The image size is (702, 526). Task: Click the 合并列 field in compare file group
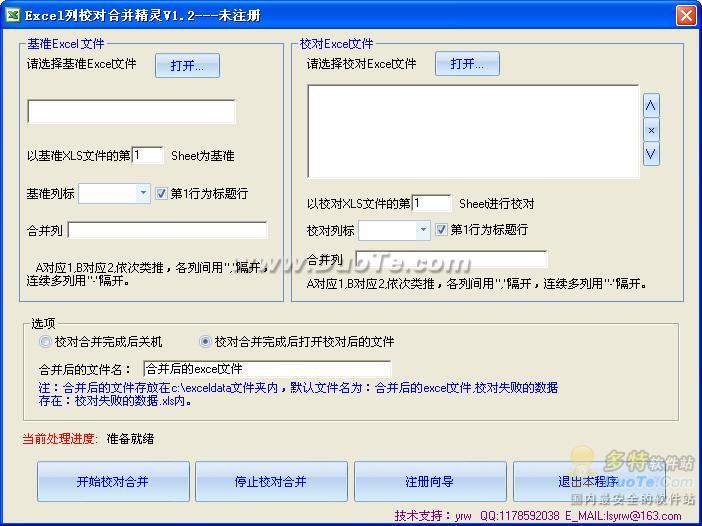click(451, 259)
